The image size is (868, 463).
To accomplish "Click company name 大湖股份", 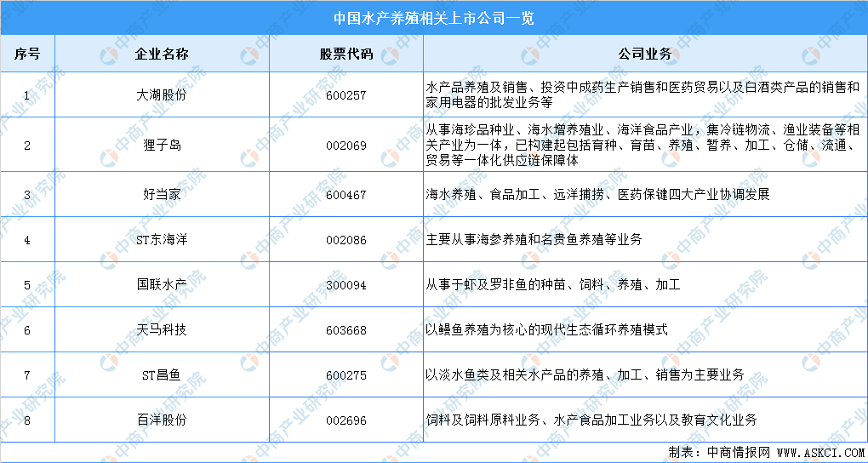I will click(x=162, y=94).
